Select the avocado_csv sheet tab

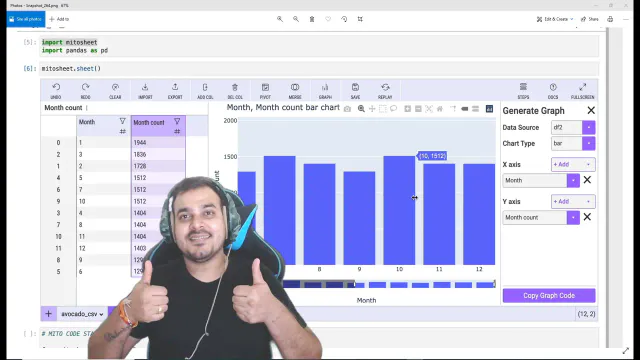[x=82, y=314]
